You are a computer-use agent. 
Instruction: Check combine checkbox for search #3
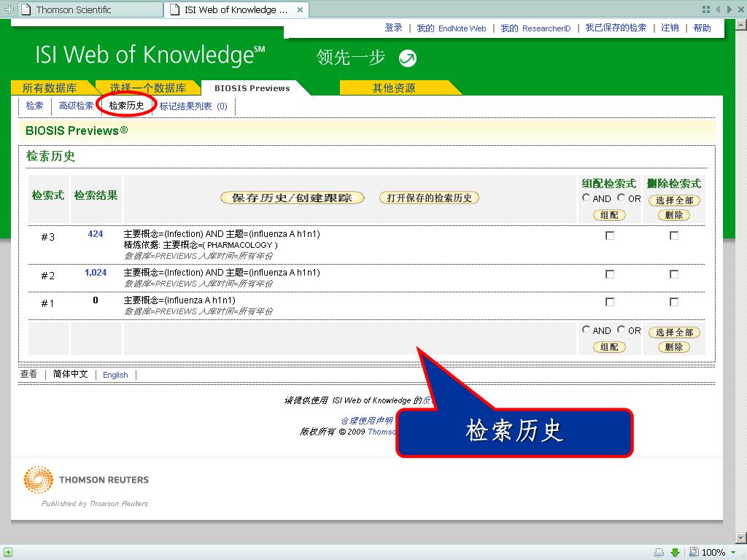pyautogui.click(x=609, y=236)
